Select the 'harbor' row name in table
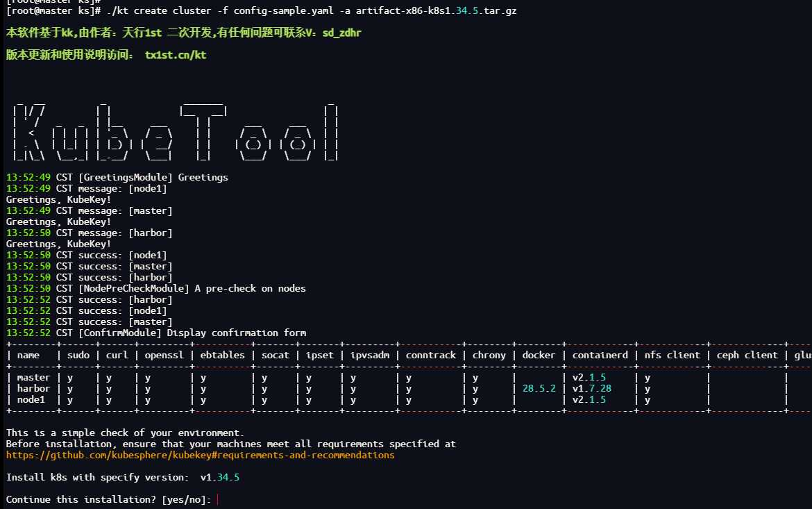 pyautogui.click(x=34, y=388)
